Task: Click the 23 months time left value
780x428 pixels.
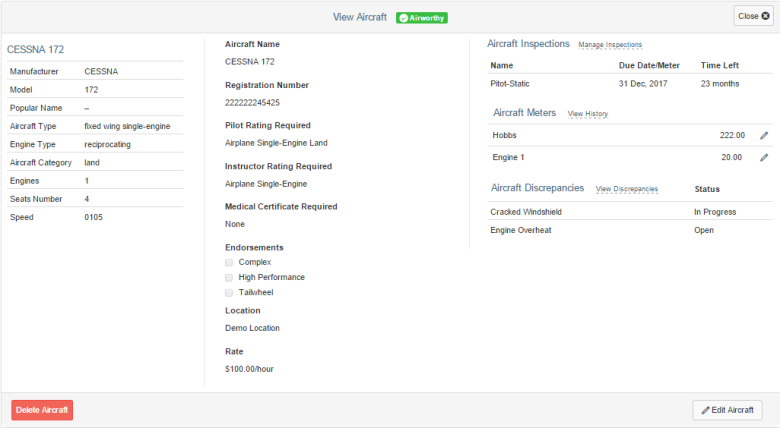Action: 720,84
